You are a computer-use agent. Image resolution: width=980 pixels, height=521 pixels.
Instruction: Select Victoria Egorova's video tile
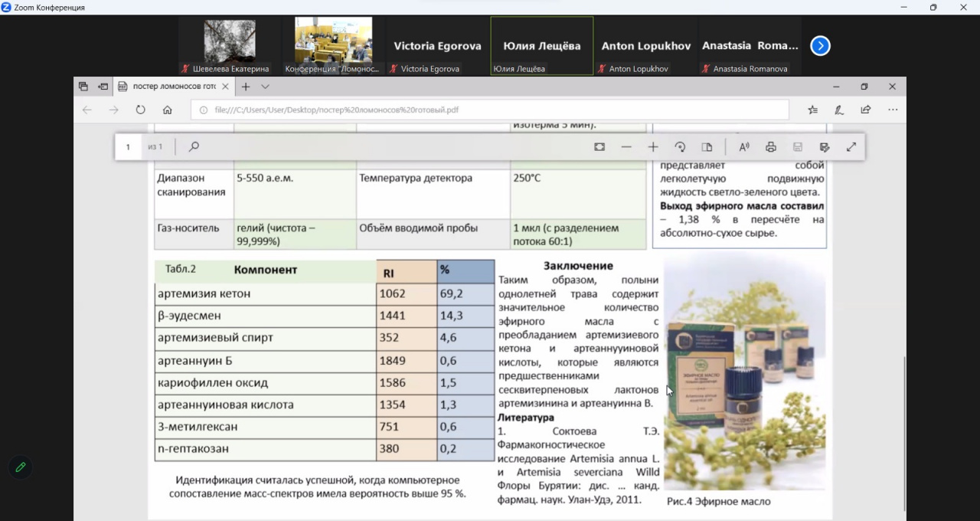pos(437,46)
